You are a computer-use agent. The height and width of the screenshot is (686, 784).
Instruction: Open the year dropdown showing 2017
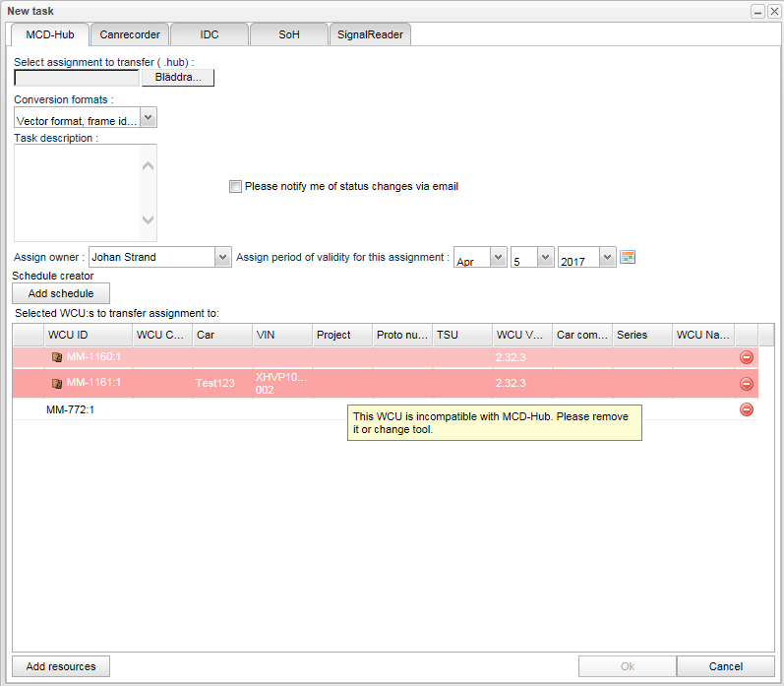coord(607,257)
